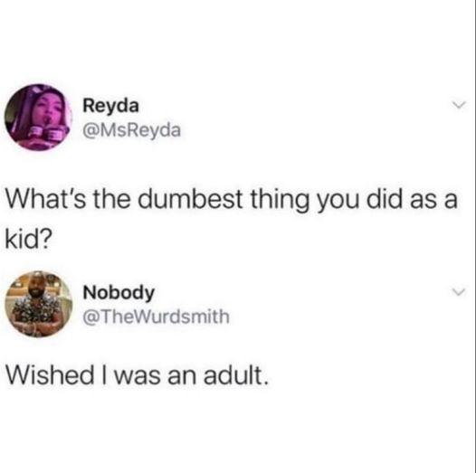Click the display name Nobody
Screen dimensions: 476x473
(119, 293)
